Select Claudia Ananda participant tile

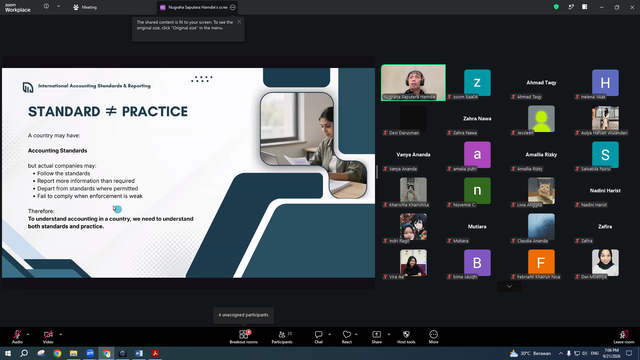coord(541,227)
